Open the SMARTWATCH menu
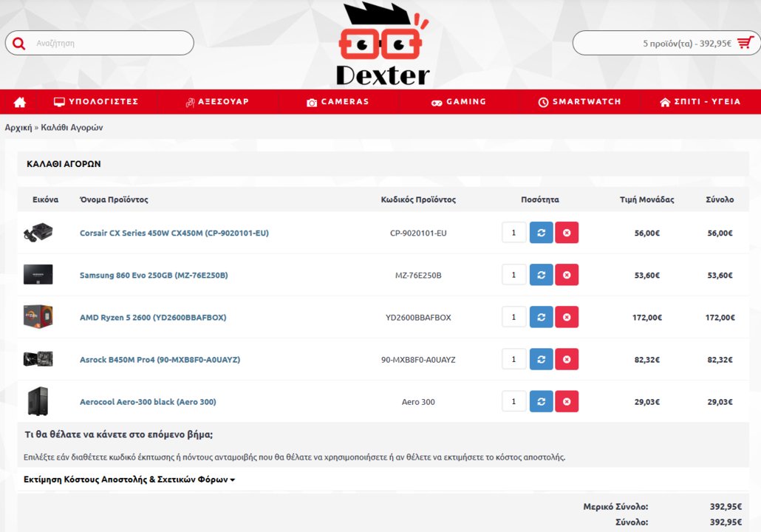The width and height of the screenshot is (761, 532). pos(579,101)
